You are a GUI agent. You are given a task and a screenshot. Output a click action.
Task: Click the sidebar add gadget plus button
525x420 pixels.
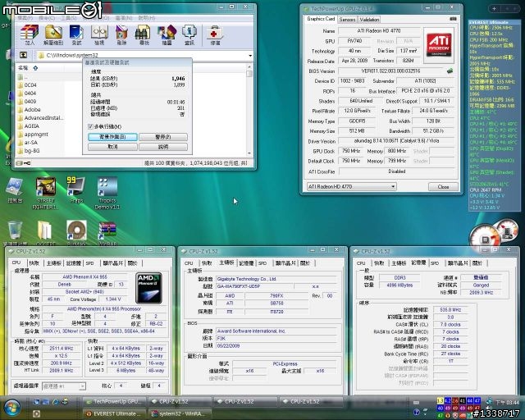click(x=494, y=9)
